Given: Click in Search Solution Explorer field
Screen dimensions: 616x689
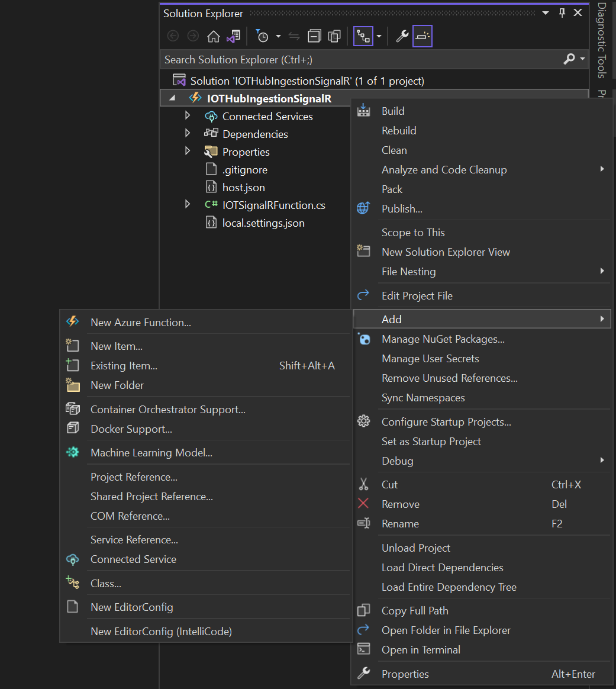Looking at the screenshot, I should (x=360, y=59).
